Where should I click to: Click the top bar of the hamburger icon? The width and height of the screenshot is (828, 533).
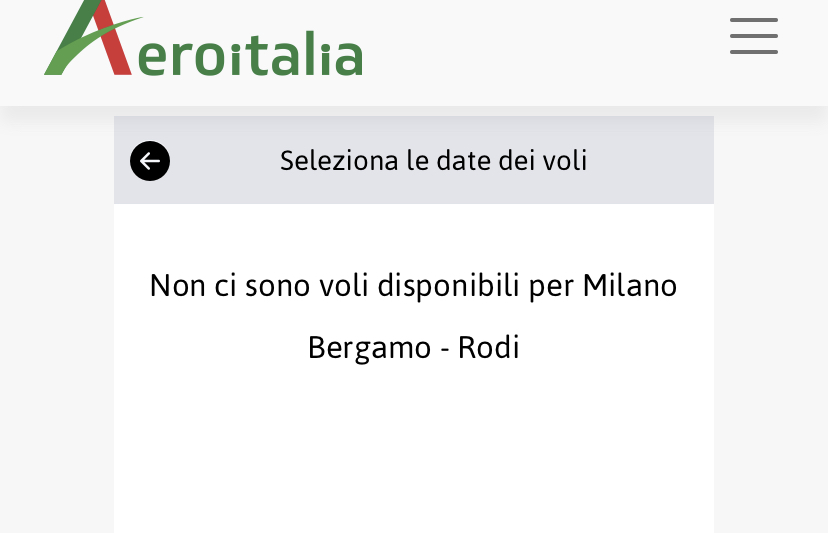tap(753, 19)
